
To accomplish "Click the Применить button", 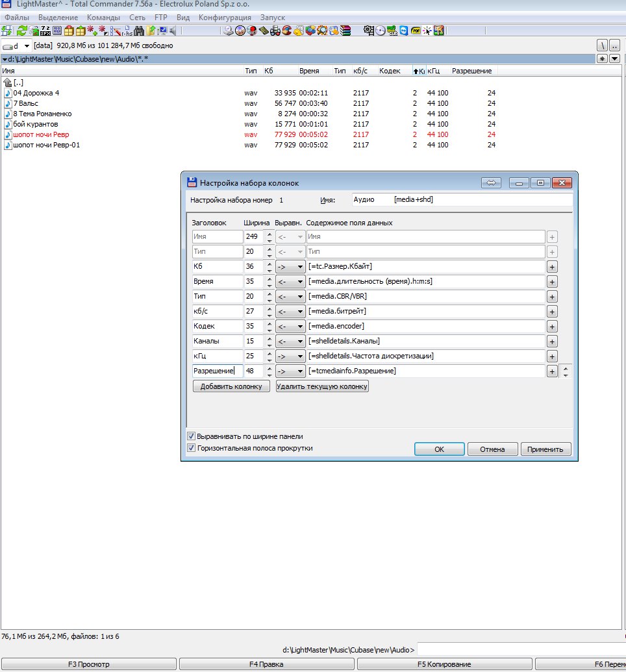I will coord(545,449).
